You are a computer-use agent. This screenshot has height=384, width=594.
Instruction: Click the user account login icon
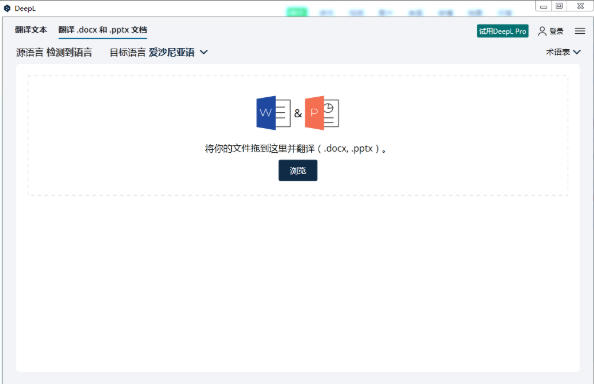click(542, 31)
